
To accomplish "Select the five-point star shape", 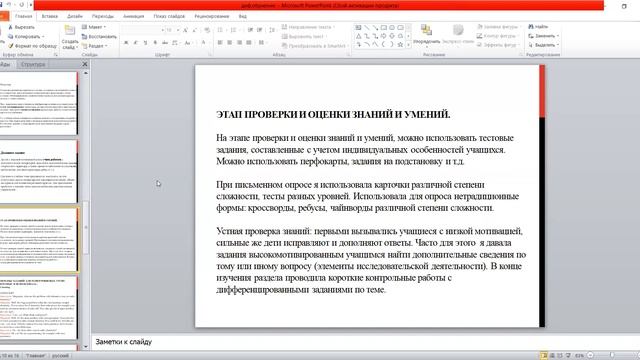I will 400,44.
